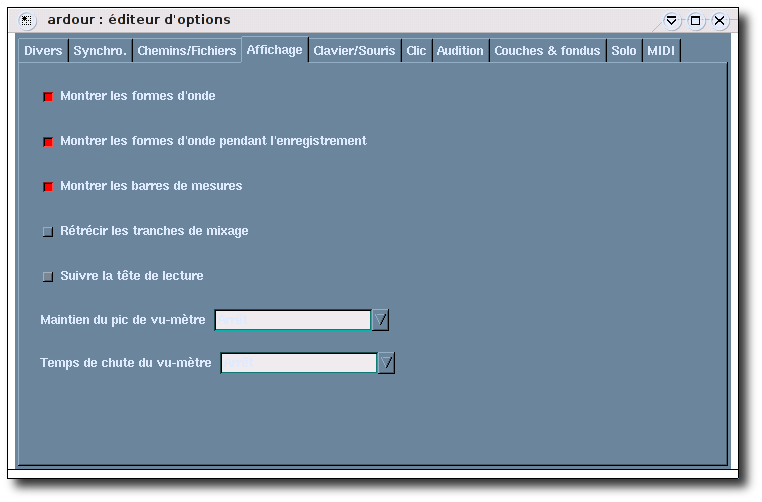Open the MIDI tab
762x502 pixels.
(x=661, y=51)
